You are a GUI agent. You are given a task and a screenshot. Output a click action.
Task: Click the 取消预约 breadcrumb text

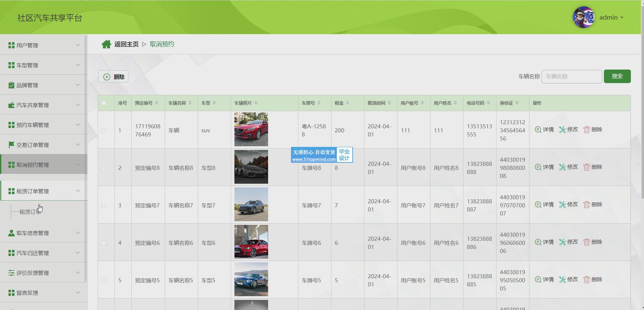162,44
